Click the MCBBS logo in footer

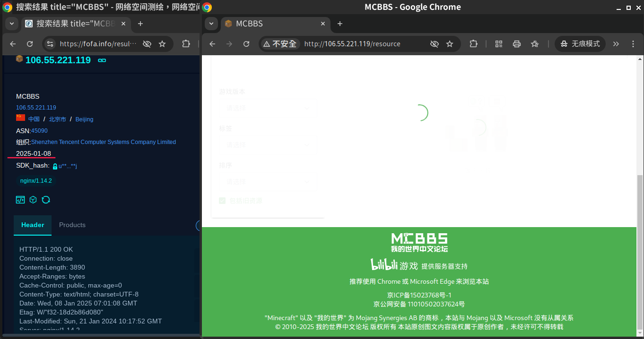tap(419, 242)
